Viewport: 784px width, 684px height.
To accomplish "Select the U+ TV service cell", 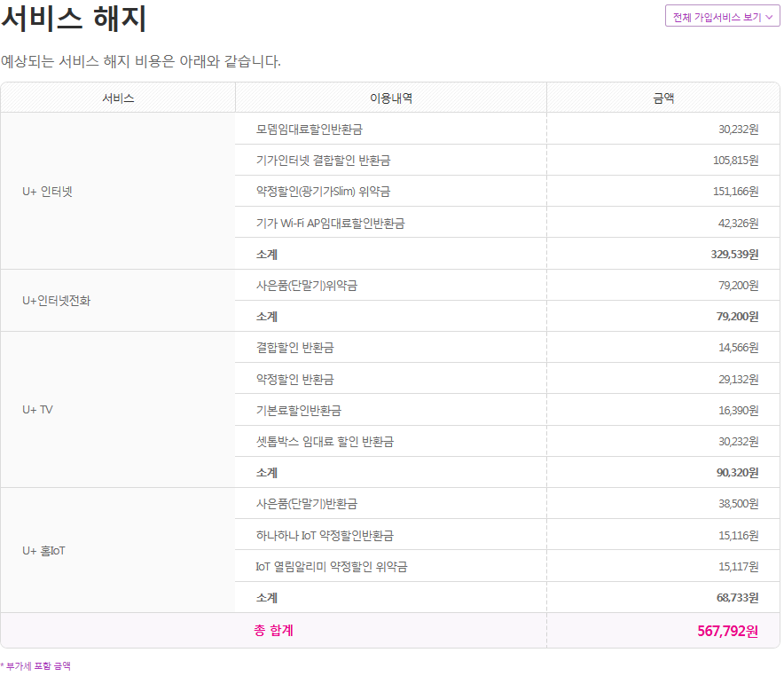I will 38,409.
